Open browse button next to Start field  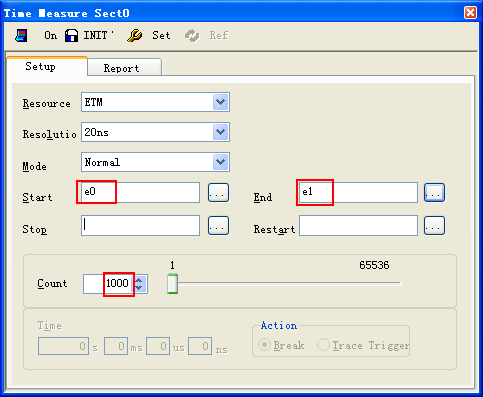218,192
